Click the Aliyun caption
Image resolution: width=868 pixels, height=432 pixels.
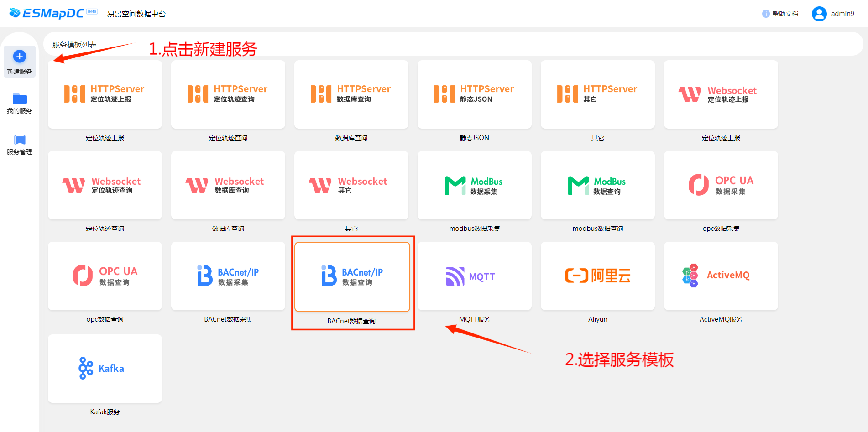[x=598, y=319]
